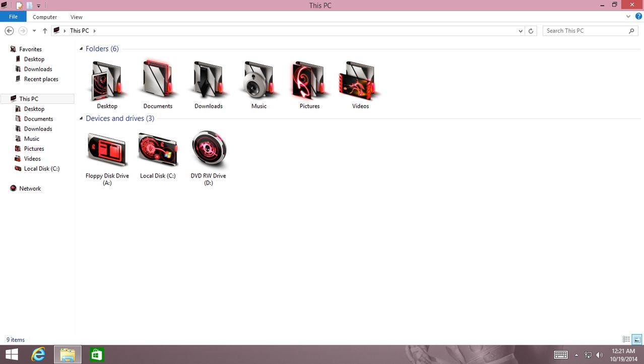The height and width of the screenshot is (364, 644).
Task: Switch to Details view in status bar
Action: [626, 340]
